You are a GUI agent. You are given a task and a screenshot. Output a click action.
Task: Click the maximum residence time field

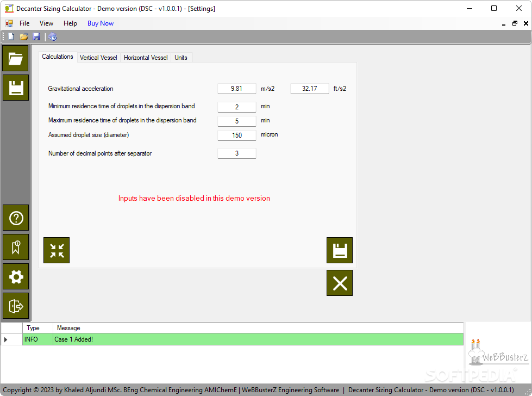pyautogui.click(x=236, y=121)
